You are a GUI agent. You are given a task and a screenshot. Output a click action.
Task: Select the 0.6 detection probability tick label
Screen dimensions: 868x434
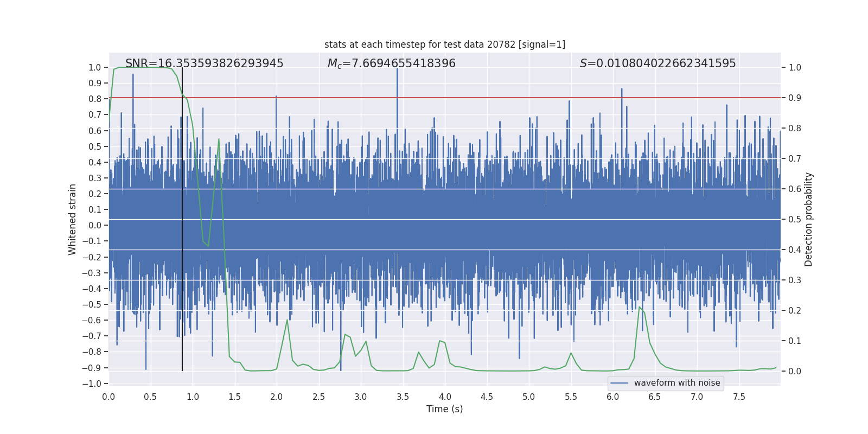click(795, 189)
